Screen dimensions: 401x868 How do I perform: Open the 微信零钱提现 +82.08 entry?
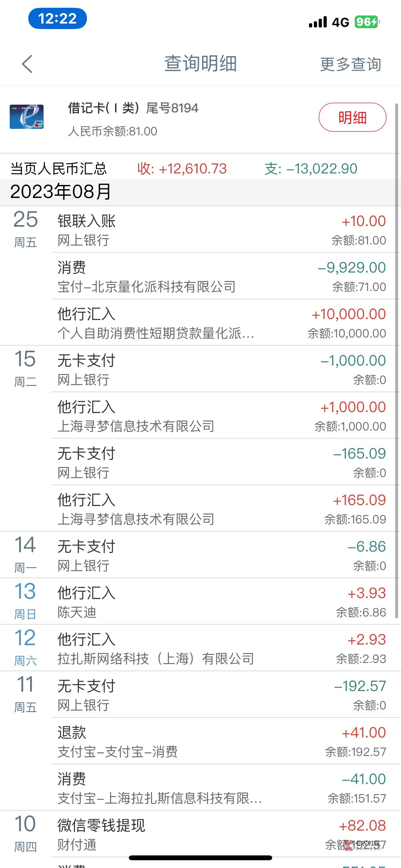pyautogui.click(x=222, y=834)
